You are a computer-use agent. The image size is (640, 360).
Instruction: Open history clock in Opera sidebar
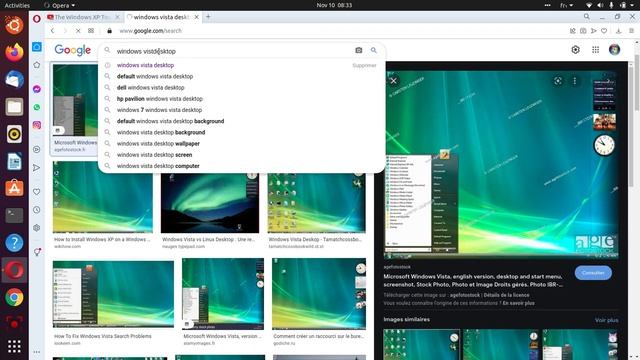point(37,210)
